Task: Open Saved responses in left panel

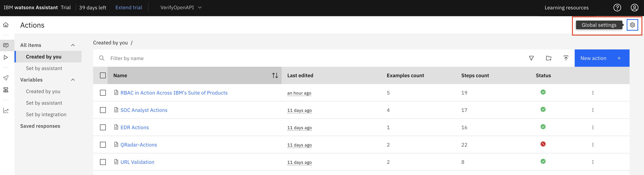Action: tap(40, 126)
